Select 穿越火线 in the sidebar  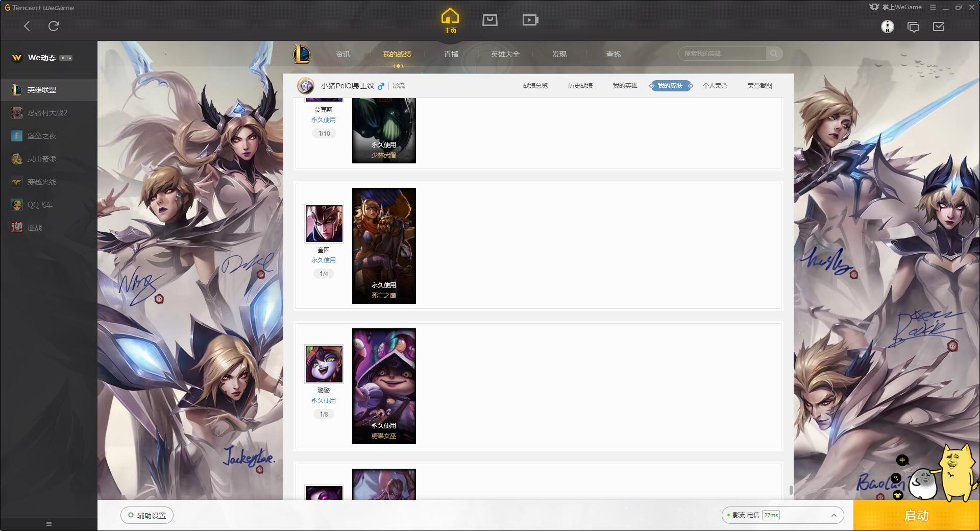point(48,182)
